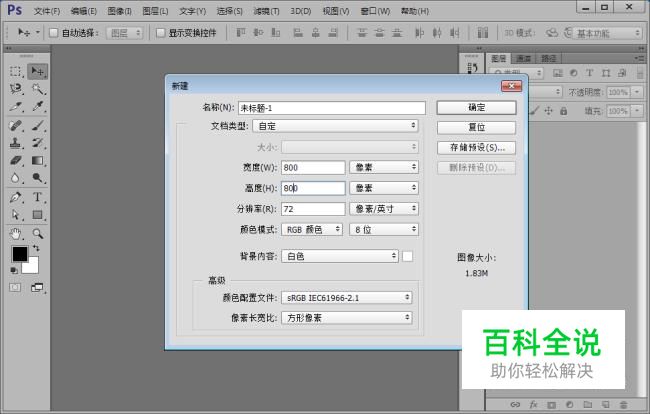Click the 名称 field containing 未标题-1
The image size is (650, 414).
tap(332, 108)
